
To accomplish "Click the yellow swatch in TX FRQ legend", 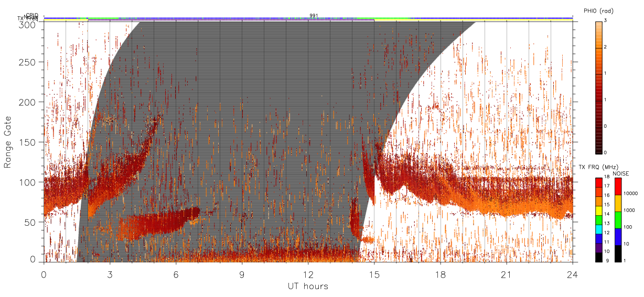I will coord(598,211).
